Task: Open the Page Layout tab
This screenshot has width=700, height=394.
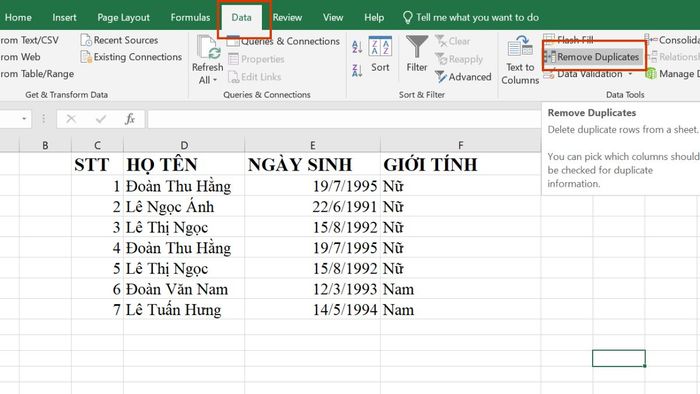Action: (123, 17)
